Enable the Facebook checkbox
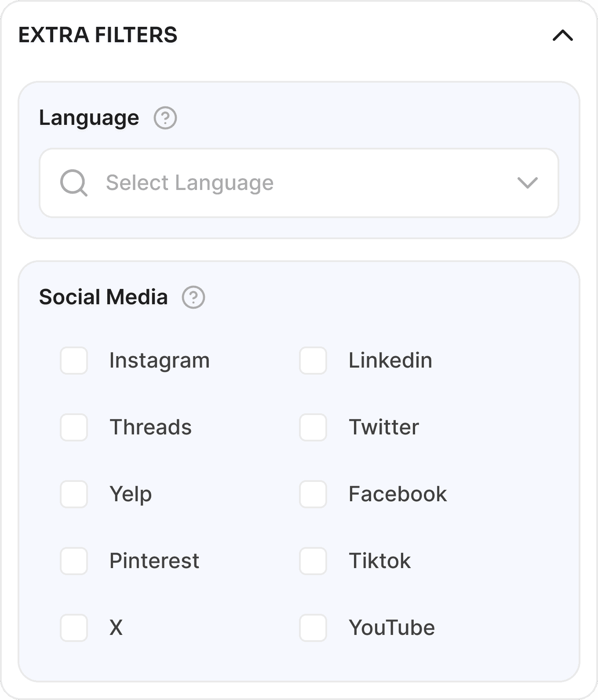The image size is (598, 700). click(313, 494)
